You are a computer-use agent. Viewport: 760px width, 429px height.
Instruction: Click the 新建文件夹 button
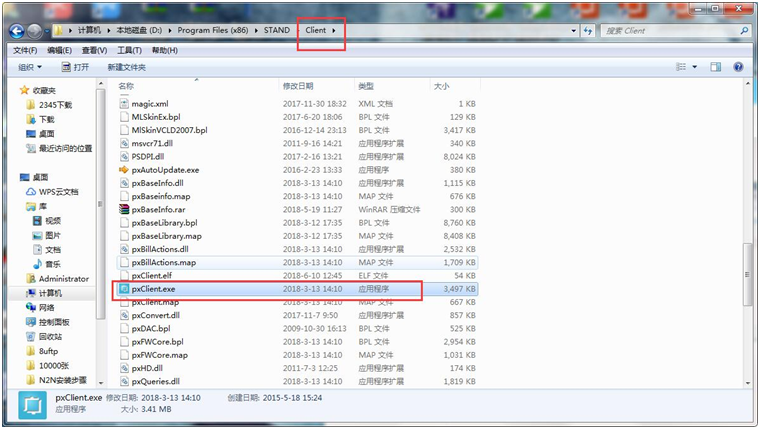[126, 67]
